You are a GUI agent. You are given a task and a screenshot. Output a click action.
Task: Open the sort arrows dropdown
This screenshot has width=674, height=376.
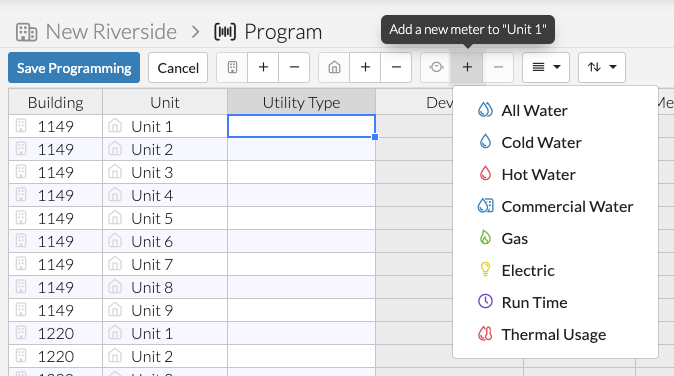pyautogui.click(x=602, y=67)
